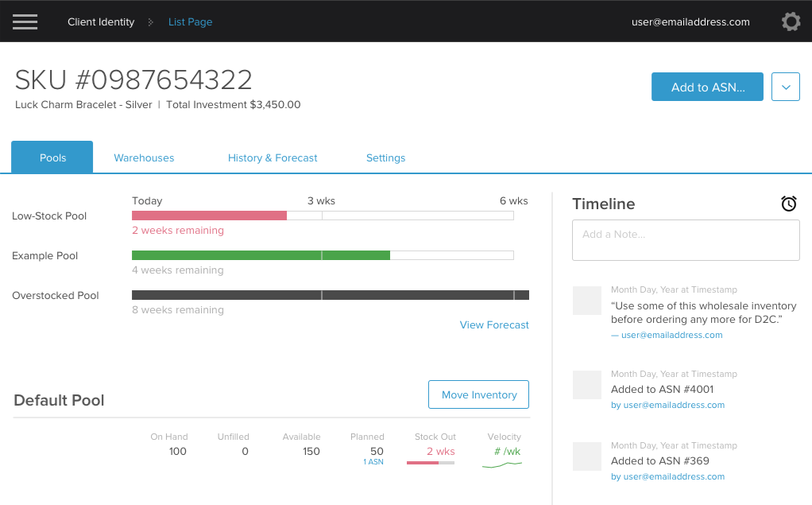Image resolution: width=812 pixels, height=505 pixels.
Task: Go to the Settings tab
Action: tap(386, 157)
